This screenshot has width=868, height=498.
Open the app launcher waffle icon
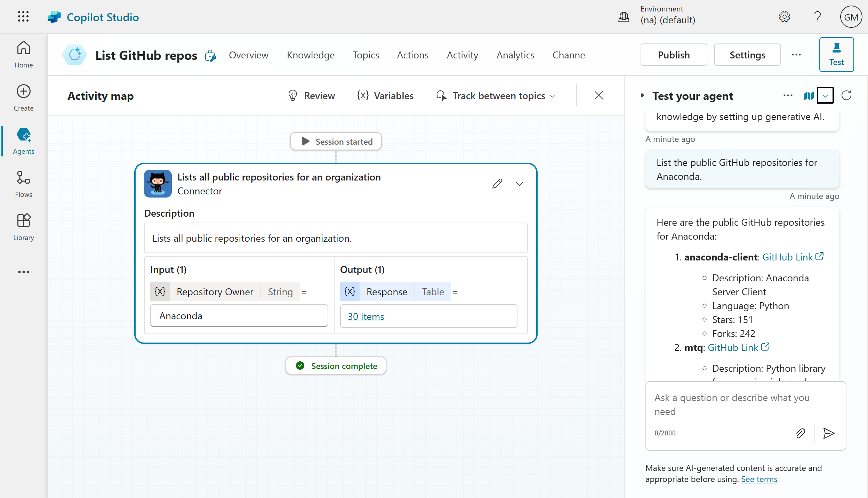pos(23,17)
